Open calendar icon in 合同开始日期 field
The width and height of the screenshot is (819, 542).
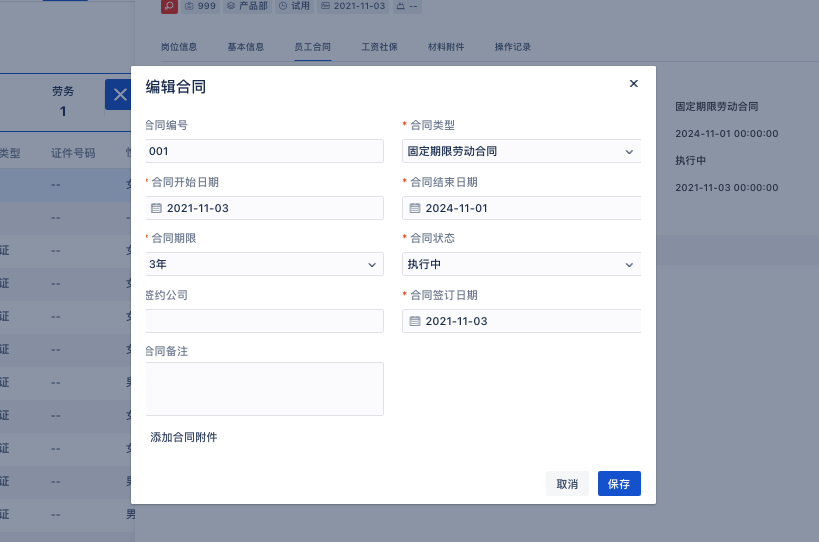tap(156, 208)
